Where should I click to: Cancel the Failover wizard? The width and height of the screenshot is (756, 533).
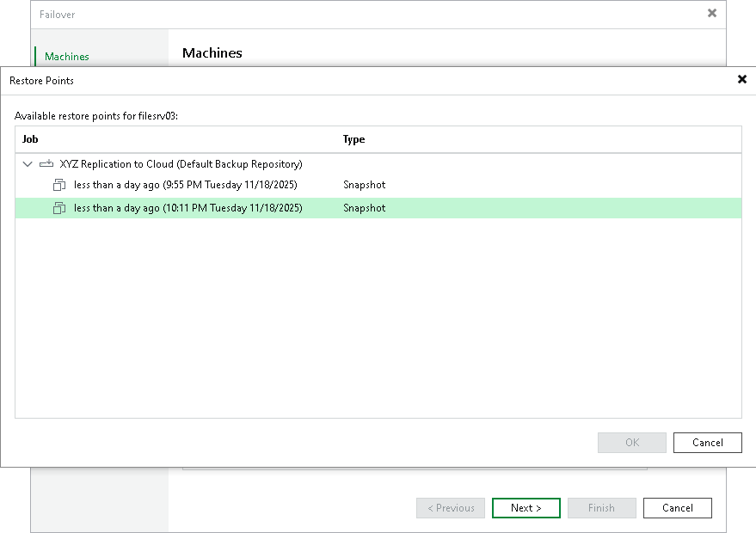coord(677,507)
